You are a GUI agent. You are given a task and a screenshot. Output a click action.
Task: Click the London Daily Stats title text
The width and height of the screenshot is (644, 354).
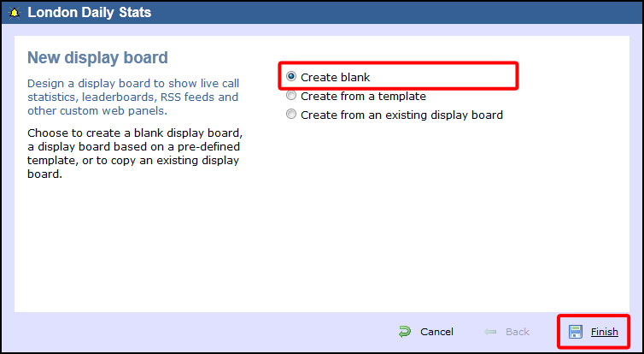tap(89, 13)
